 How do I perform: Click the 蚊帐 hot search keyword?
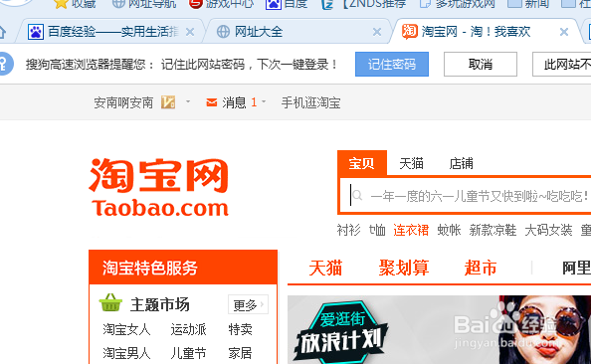[x=449, y=230]
